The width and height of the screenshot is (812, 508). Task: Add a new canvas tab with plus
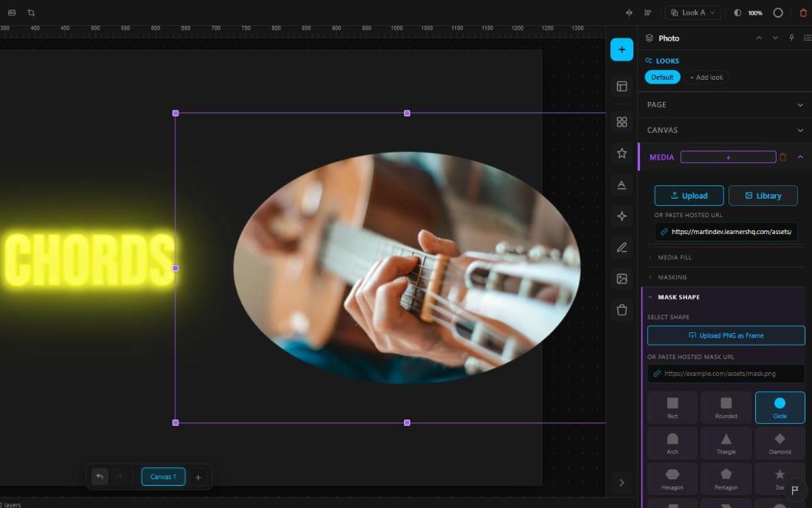pos(198,477)
